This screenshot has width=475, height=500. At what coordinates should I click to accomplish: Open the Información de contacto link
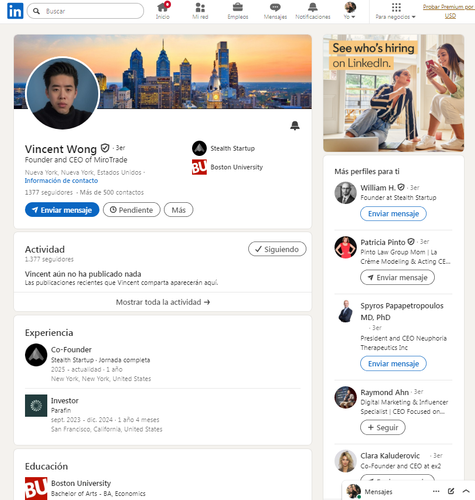click(61, 180)
